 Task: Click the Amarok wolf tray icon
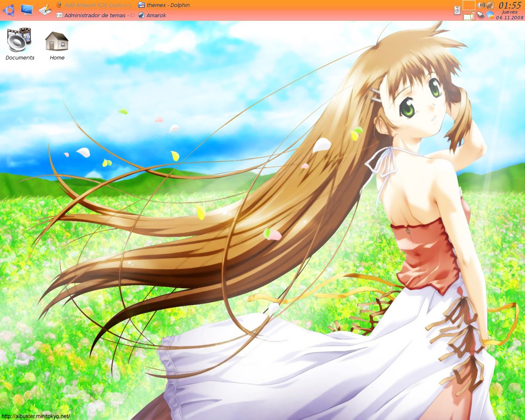click(490, 5)
